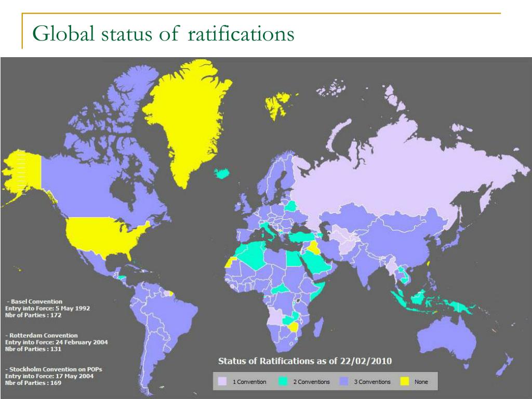Click Madagascar island on the map

[x=318, y=327]
